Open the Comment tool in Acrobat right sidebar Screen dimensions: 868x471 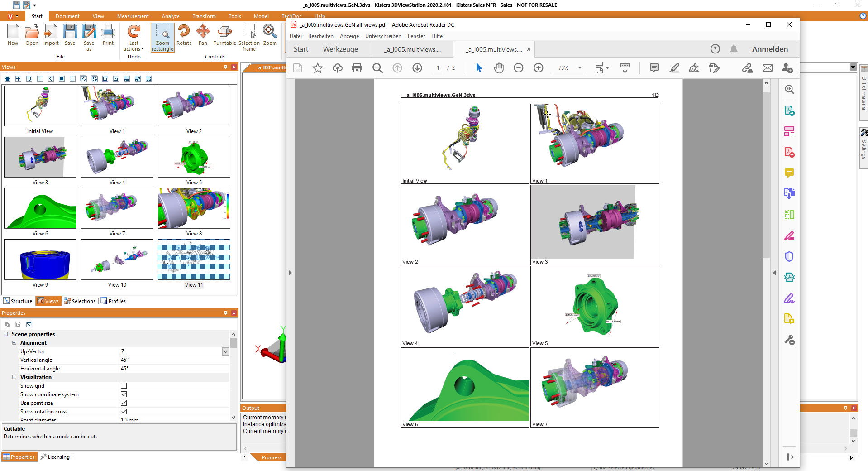point(789,173)
